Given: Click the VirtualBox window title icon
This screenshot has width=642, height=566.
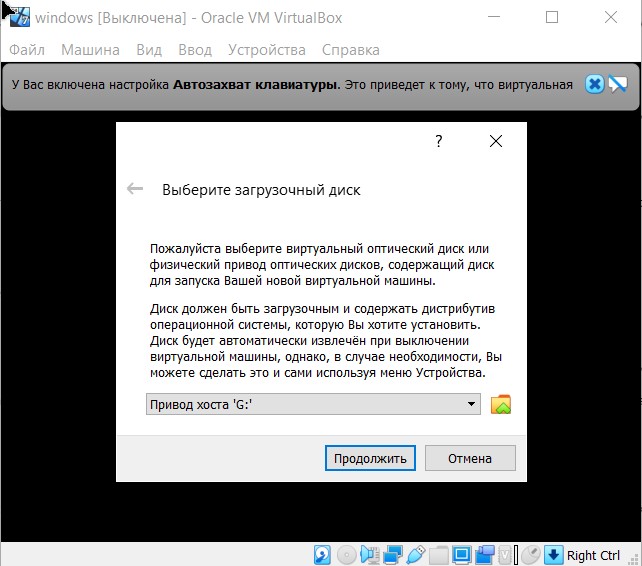Looking at the screenshot, I should point(20,17).
